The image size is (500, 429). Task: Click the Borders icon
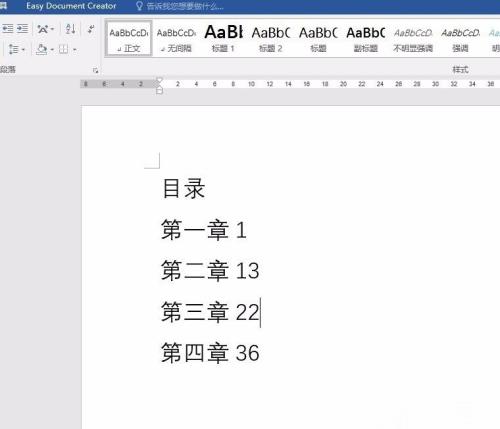(x=63, y=49)
